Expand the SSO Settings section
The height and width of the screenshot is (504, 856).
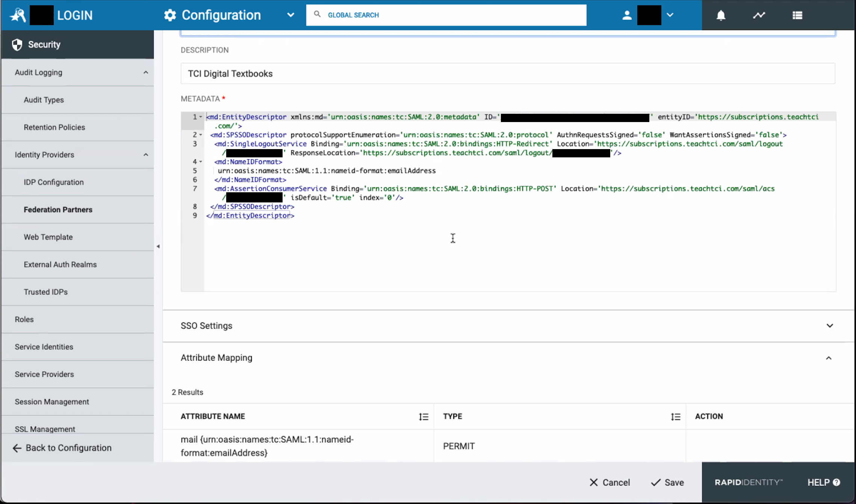(x=830, y=326)
